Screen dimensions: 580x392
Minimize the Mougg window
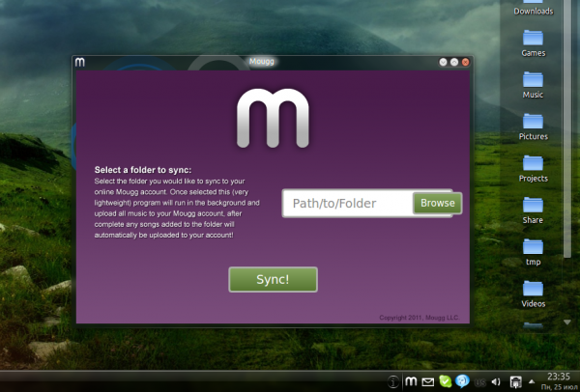(443, 62)
